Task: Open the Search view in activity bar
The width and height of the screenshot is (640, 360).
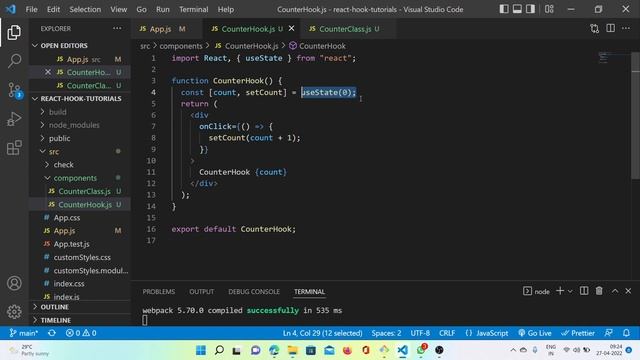Action: (14, 61)
